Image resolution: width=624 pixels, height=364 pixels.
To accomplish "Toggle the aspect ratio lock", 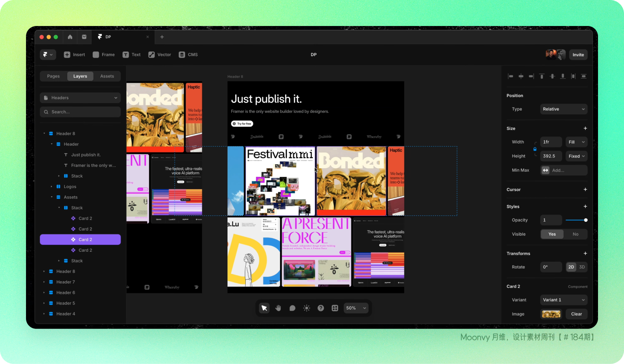I will tap(535, 149).
